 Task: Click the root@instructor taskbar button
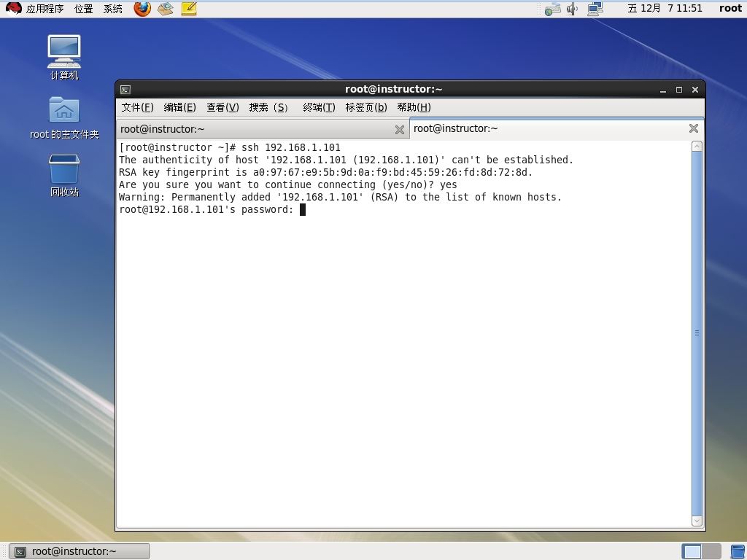80,551
